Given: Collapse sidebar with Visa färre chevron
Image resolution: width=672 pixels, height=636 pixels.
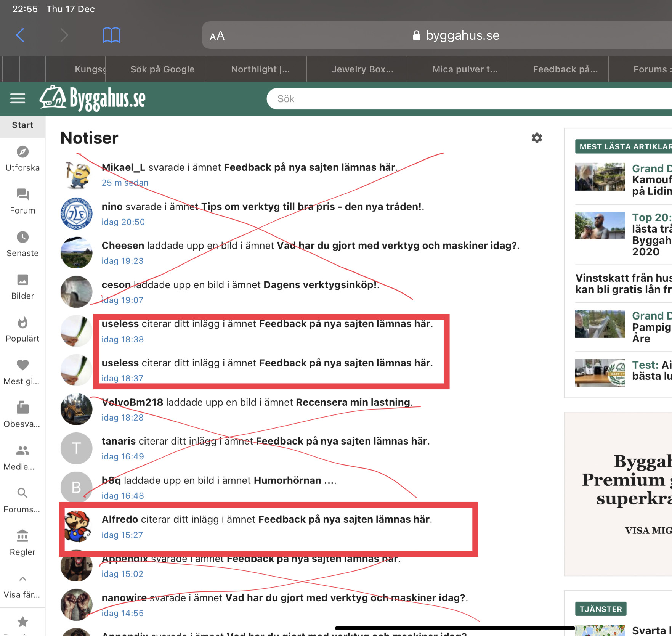Looking at the screenshot, I should point(22,579).
